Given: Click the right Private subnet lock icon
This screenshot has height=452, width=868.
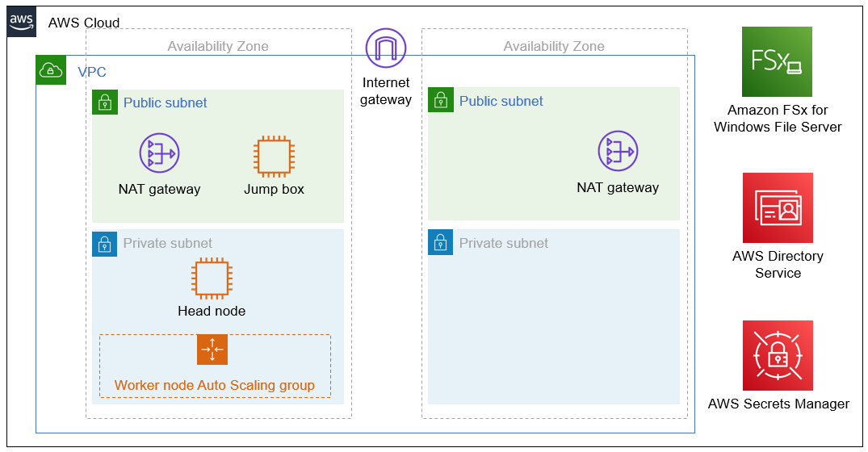Looking at the screenshot, I should [441, 242].
